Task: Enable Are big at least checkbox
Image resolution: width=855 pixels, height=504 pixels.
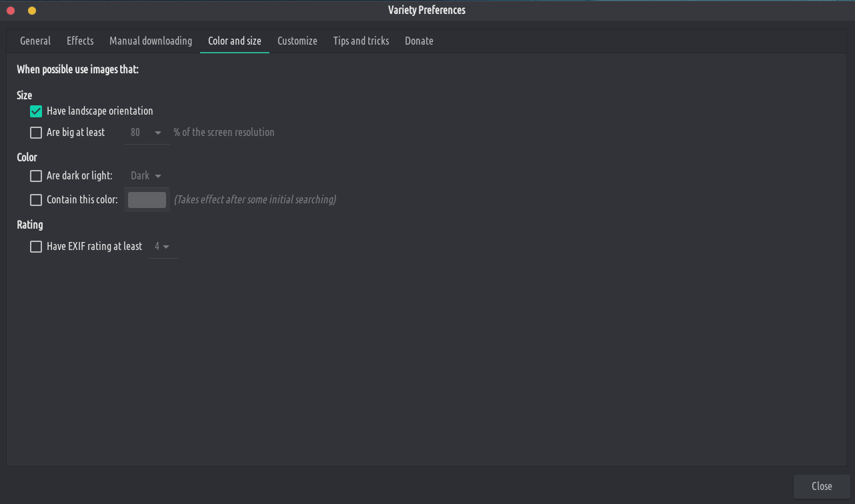Action: 36,133
